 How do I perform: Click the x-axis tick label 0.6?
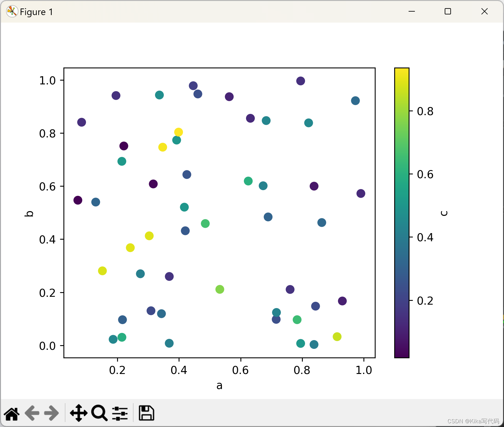pyautogui.click(x=240, y=370)
